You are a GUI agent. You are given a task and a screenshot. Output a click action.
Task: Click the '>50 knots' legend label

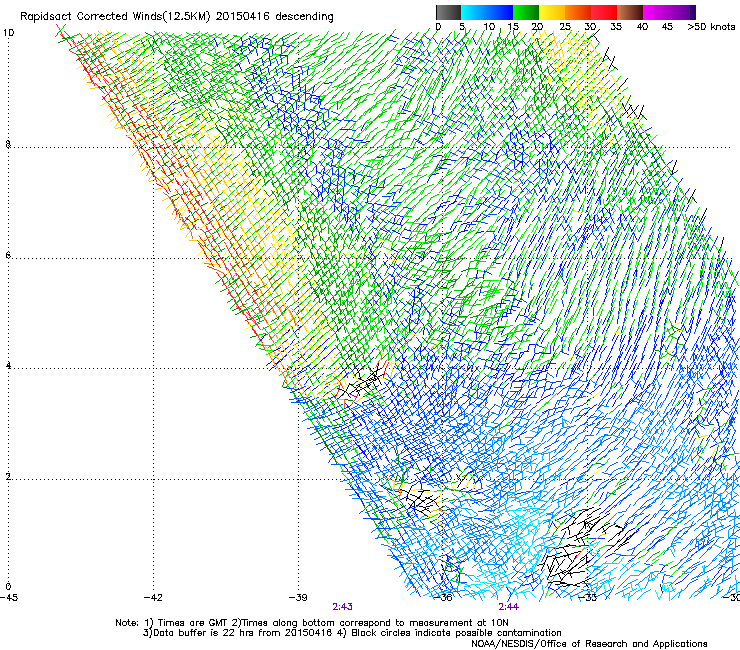coord(711,27)
